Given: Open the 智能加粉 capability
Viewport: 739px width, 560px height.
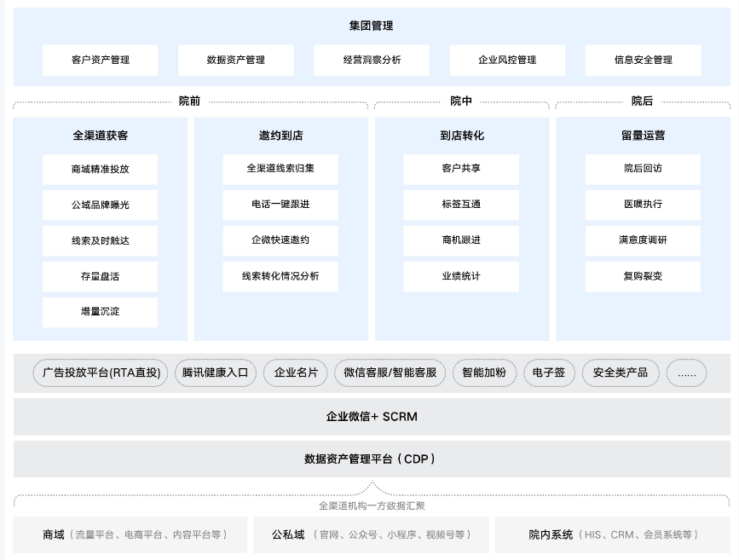Looking at the screenshot, I should 482,373.
